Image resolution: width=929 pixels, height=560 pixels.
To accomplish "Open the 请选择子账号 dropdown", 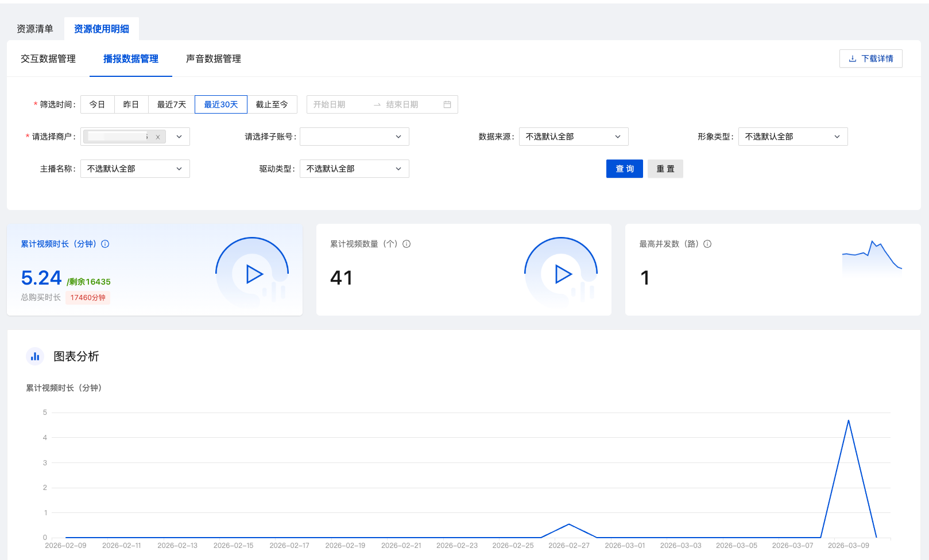I will click(354, 137).
